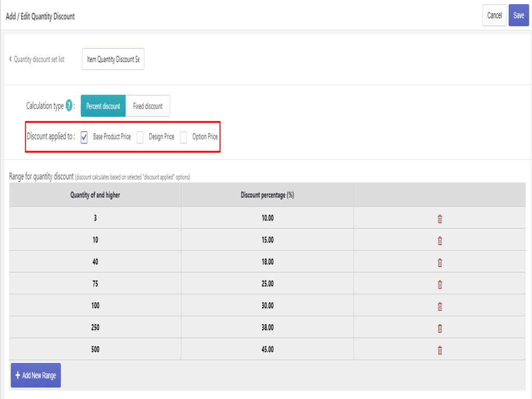The width and height of the screenshot is (532, 399).
Task: Delete the quantity 3 discount row
Action: [440, 219]
